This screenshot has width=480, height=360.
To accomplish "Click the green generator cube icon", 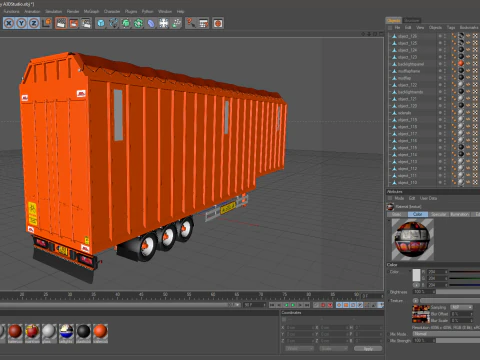I will coord(126,23).
